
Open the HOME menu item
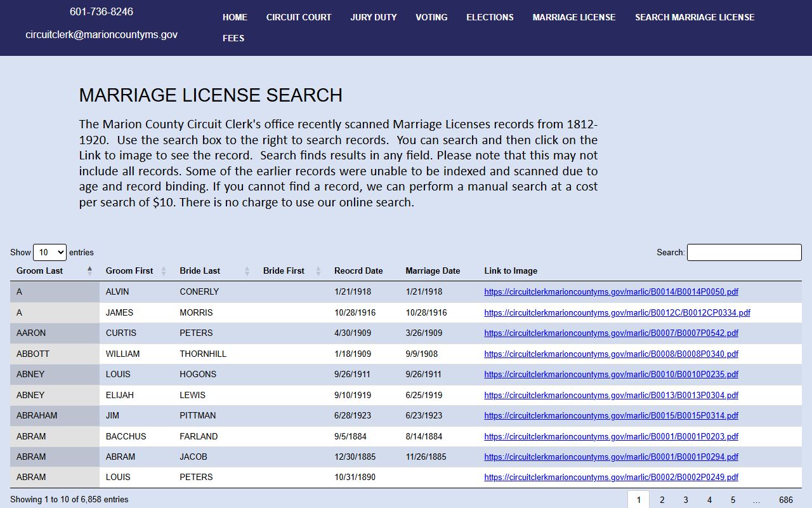[x=235, y=17]
